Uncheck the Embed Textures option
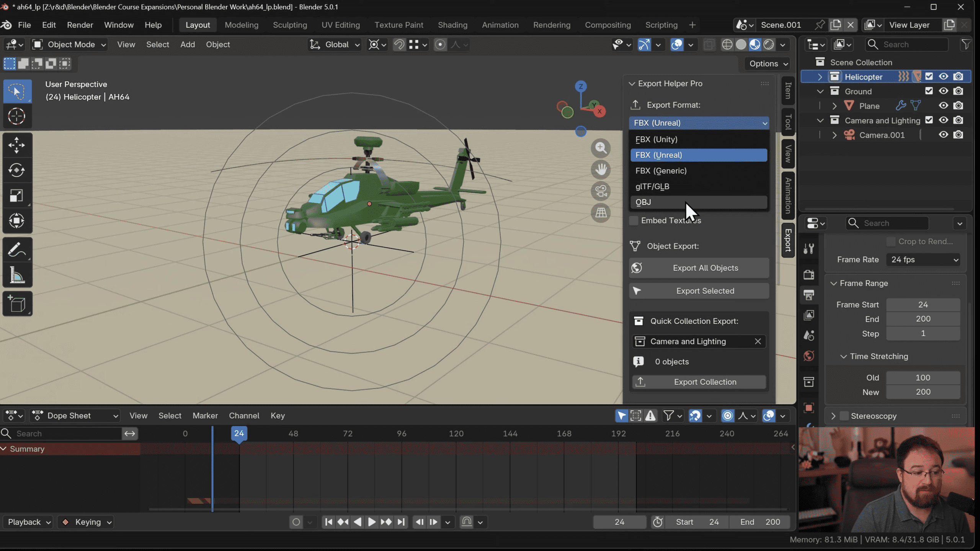Screen dimensions: 980x551 click(x=634, y=220)
